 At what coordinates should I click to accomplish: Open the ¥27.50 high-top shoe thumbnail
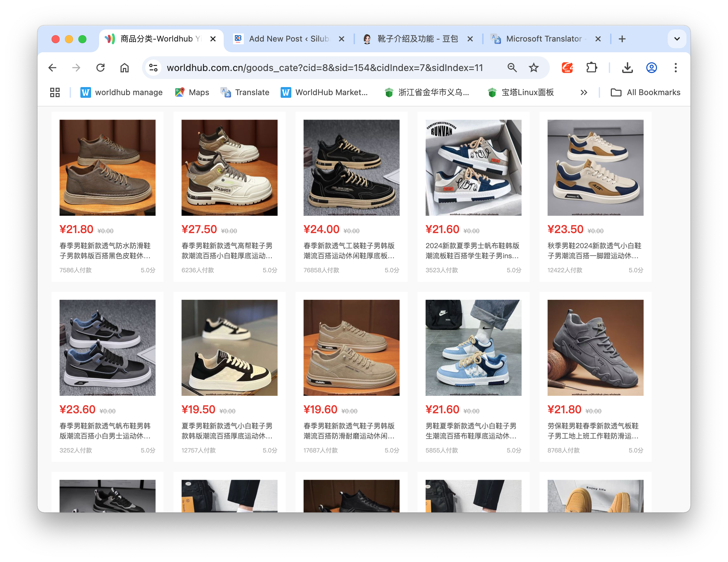pos(229,167)
